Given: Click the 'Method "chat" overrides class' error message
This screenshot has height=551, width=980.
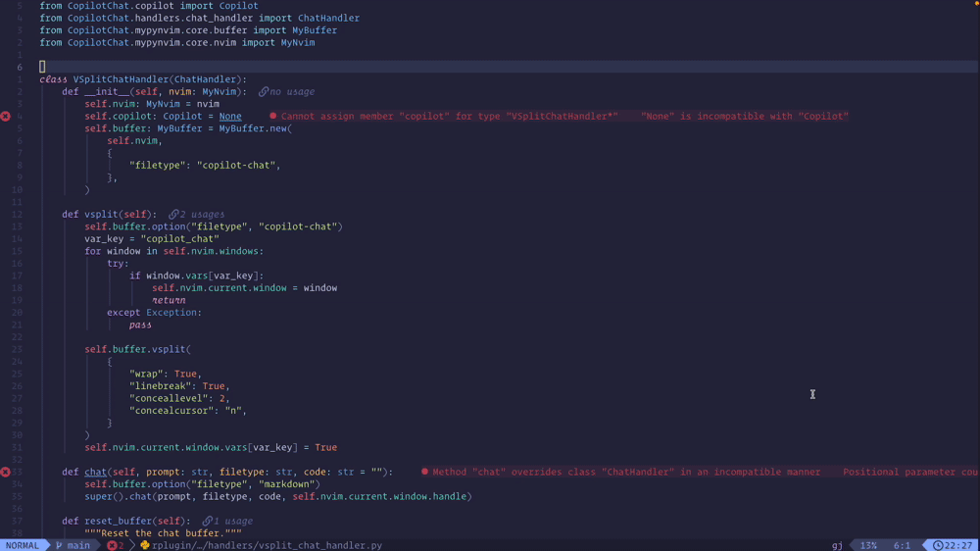Looking at the screenshot, I should click(x=626, y=473).
